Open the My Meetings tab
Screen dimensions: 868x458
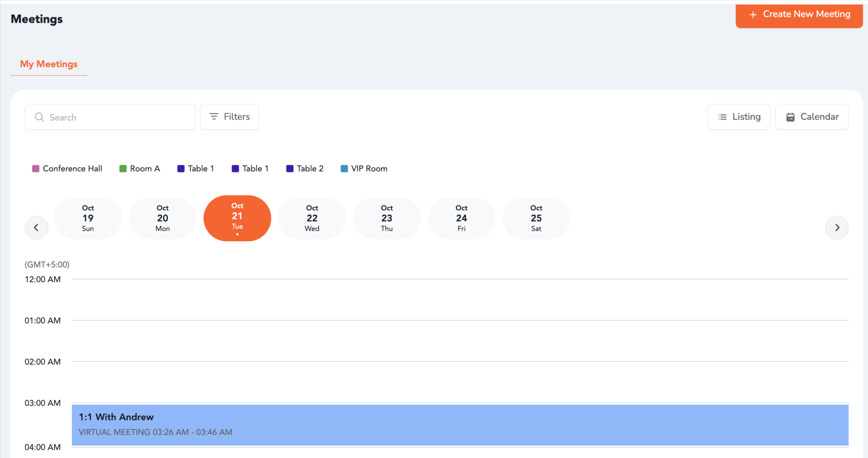point(49,64)
